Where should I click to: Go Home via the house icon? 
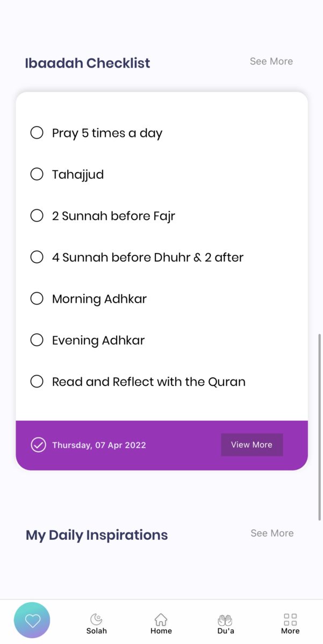point(161,620)
